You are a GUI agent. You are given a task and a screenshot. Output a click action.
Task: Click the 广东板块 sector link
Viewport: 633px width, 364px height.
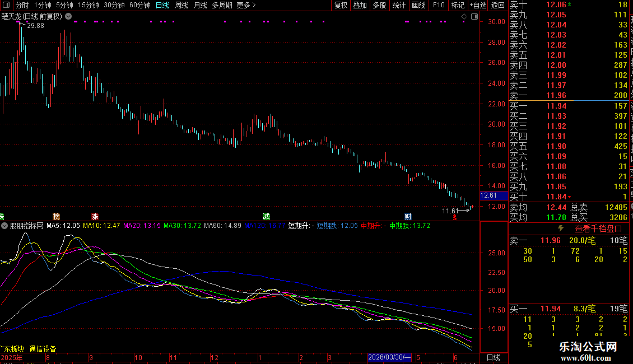tap(12, 349)
